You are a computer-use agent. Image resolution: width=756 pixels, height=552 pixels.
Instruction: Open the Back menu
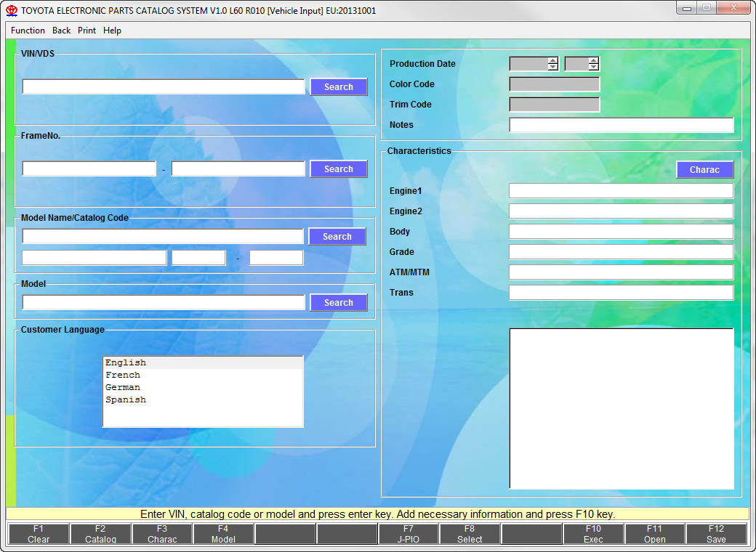(61, 31)
